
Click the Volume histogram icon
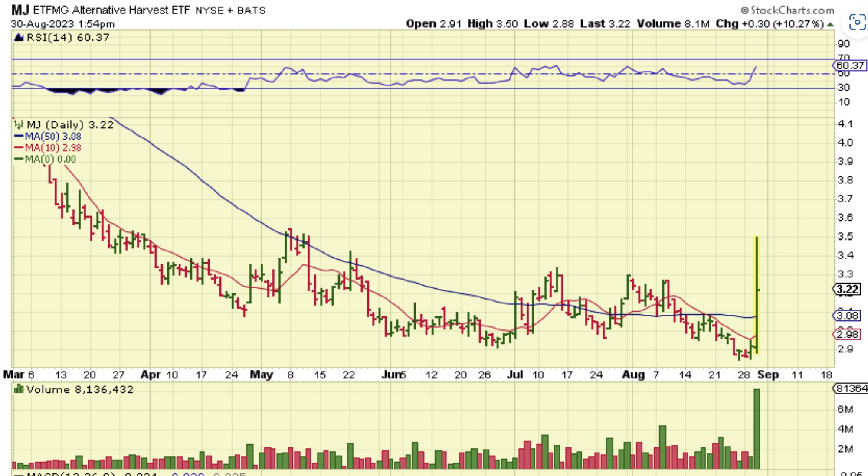click(x=19, y=389)
